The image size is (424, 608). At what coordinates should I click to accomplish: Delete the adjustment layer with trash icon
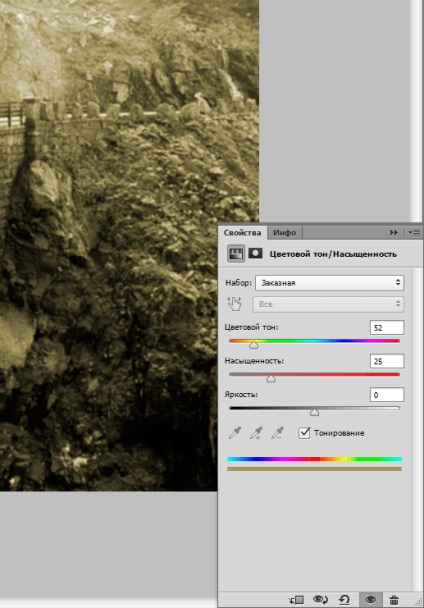394,600
